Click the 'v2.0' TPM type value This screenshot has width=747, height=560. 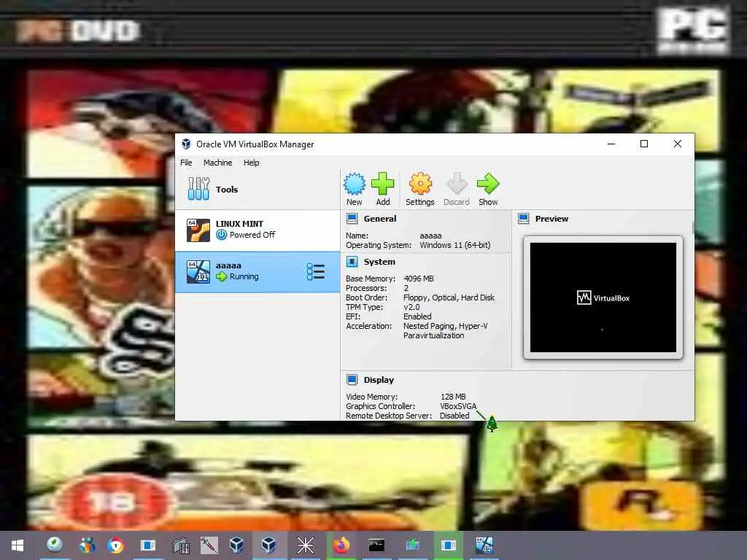click(411, 307)
